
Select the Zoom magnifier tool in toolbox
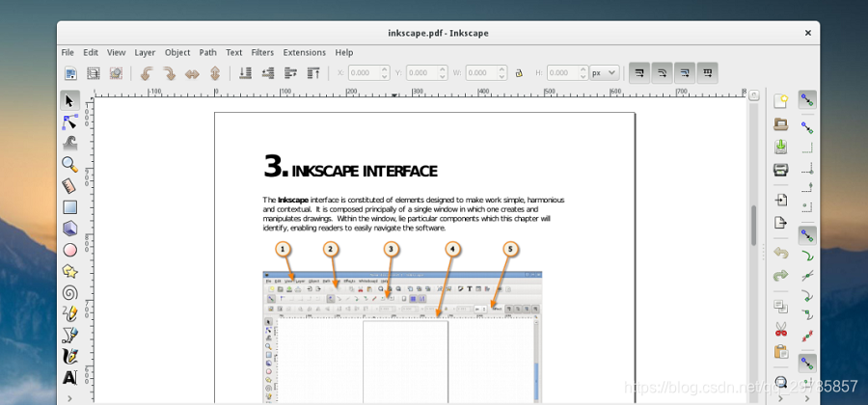[69, 164]
